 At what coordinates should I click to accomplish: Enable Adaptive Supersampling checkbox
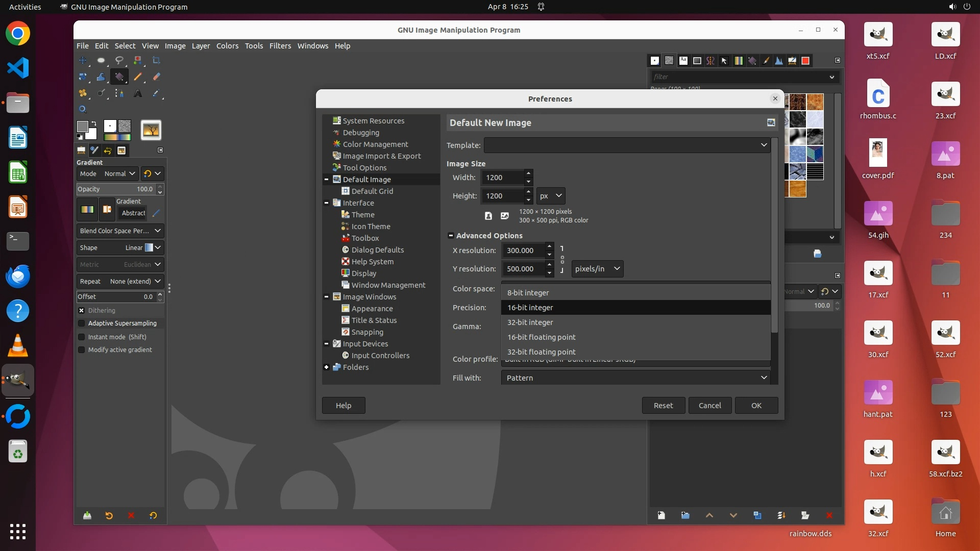[81, 323]
